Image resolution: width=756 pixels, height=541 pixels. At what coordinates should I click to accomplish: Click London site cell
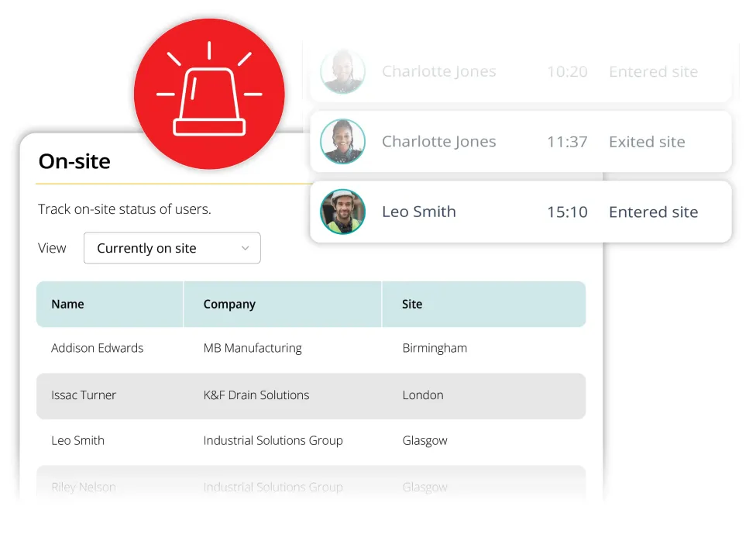(423, 395)
